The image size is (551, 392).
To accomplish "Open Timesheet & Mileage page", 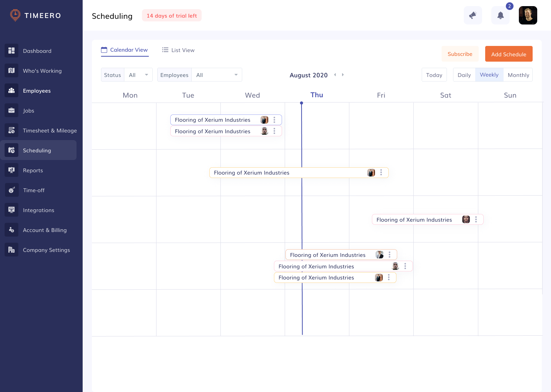I will tap(50, 131).
